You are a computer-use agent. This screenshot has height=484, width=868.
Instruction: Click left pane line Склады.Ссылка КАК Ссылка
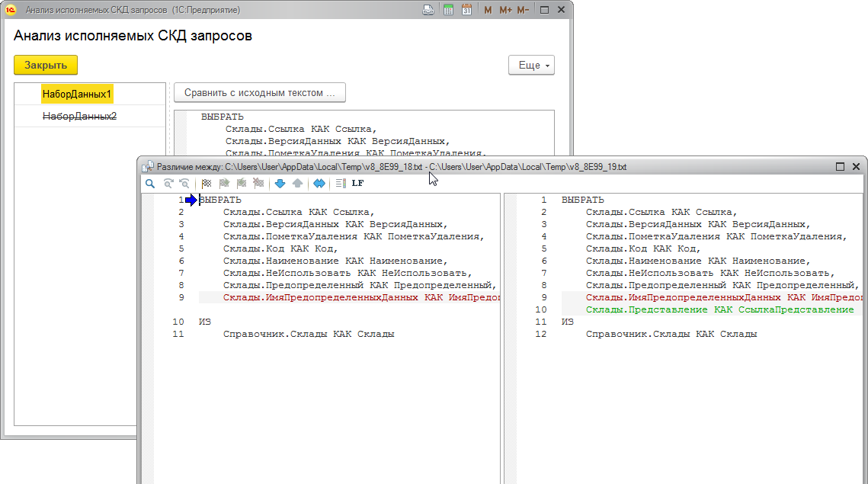click(x=299, y=212)
